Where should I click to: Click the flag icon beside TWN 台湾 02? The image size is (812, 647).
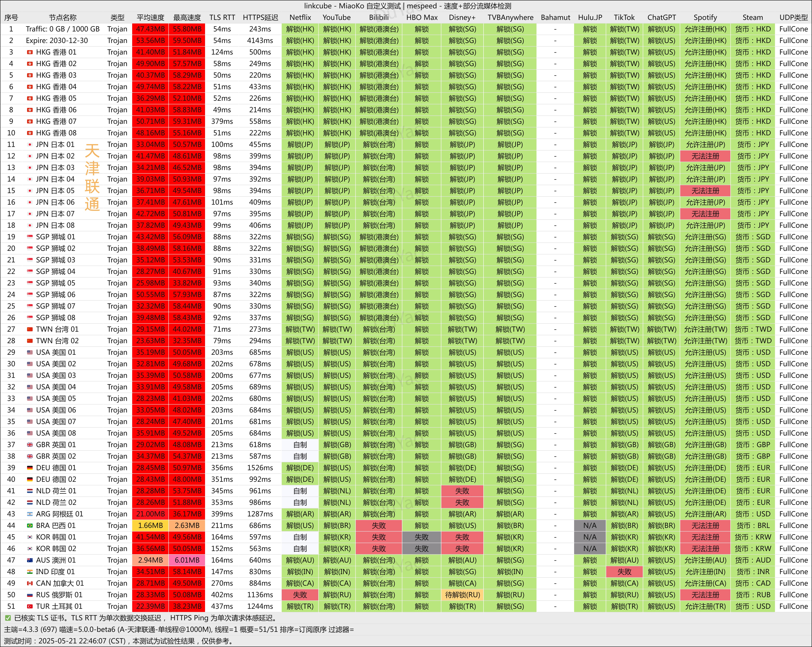click(30, 341)
